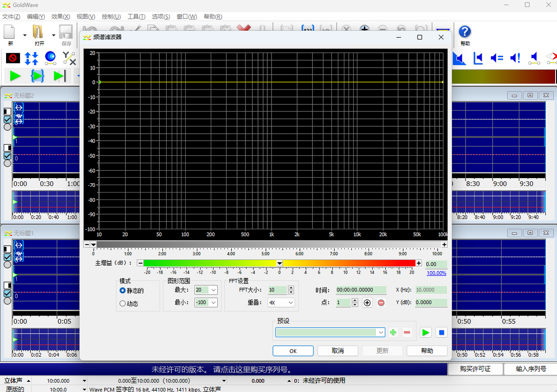The image size is (557, 392).
Task: Click the add point (+) circle icon
Action: coord(367,302)
